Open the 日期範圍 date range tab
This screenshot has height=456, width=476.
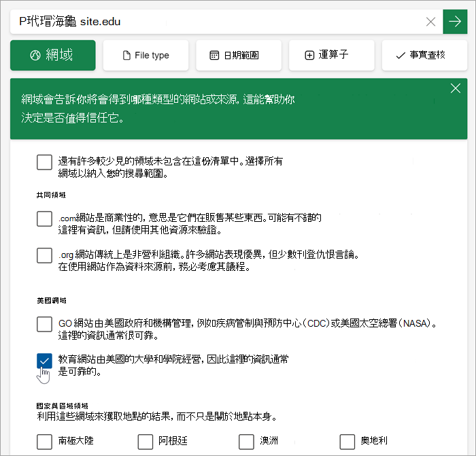(239, 55)
